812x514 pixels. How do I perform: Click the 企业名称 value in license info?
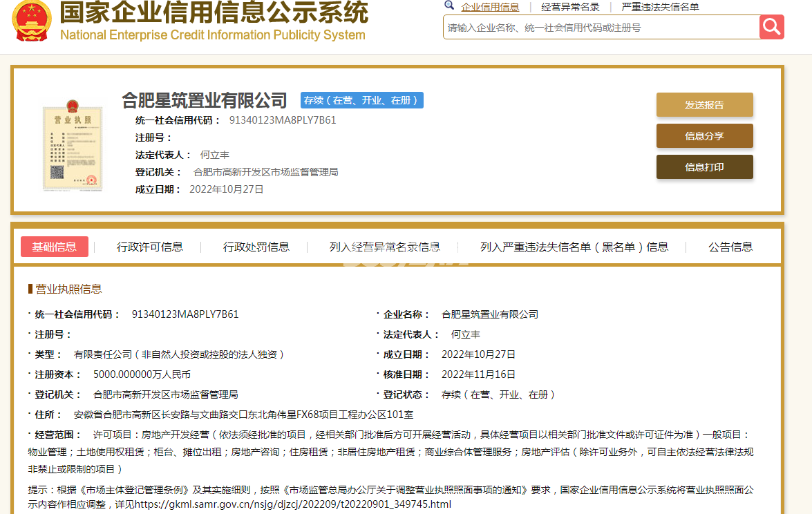pos(489,314)
